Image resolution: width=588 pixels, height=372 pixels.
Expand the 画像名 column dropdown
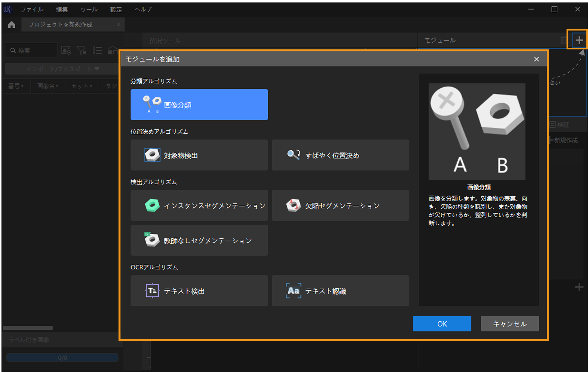48,86
